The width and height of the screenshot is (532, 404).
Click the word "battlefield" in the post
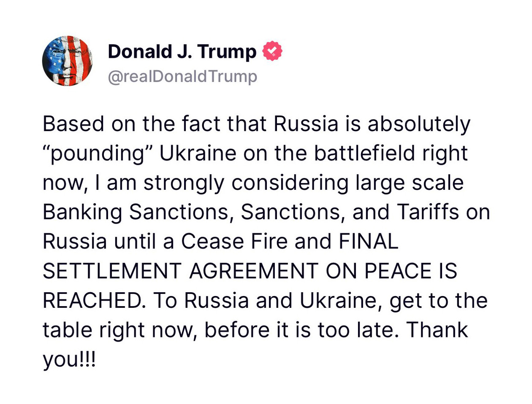click(364, 154)
